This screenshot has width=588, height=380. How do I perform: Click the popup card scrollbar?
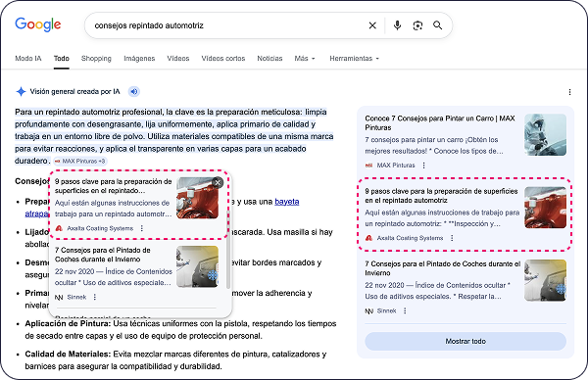[228, 250]
